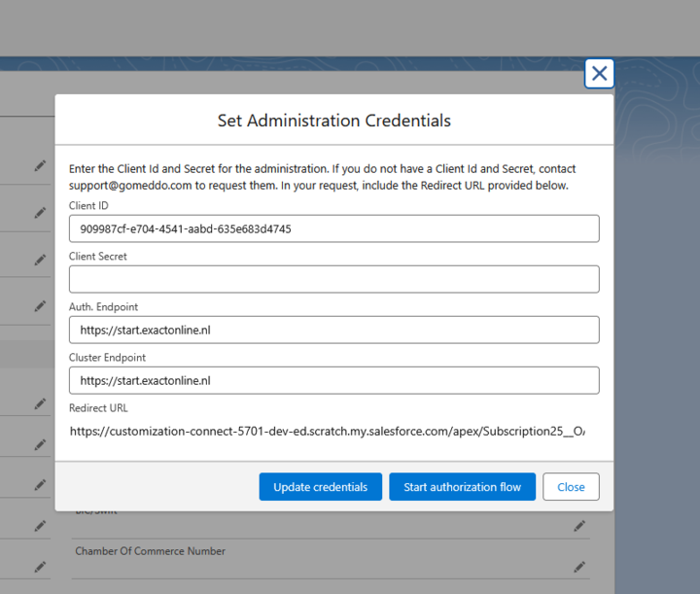The height and width of the screenshot is (594, 700).
Task: Click the pencil icon left of Redirect URL label
Action: tap(40, 403)
